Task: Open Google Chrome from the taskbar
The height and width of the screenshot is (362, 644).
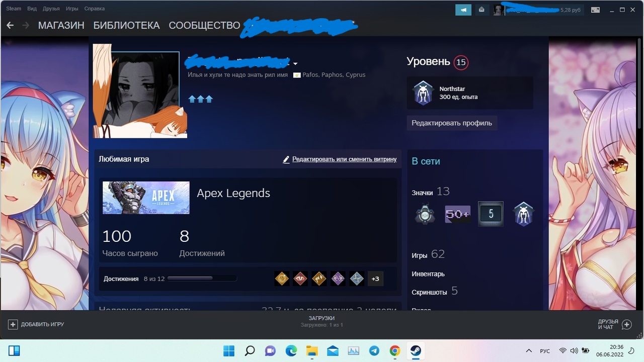Action: 395,350
